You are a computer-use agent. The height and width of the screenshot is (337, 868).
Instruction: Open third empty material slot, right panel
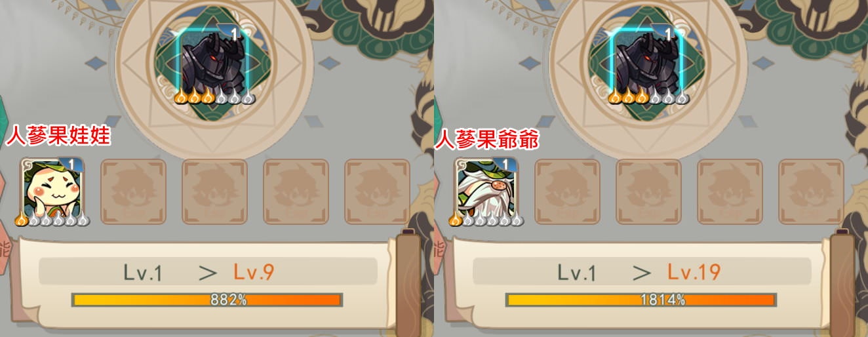(648, 191)
